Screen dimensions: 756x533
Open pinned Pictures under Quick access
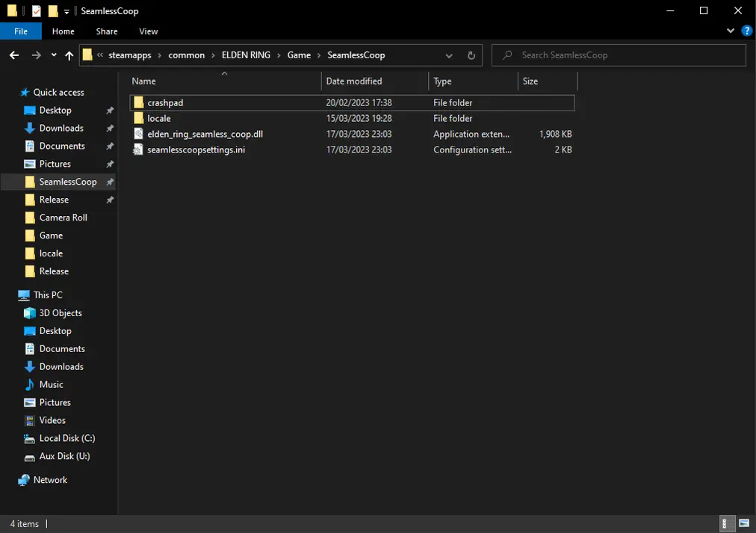click(55, 164)
